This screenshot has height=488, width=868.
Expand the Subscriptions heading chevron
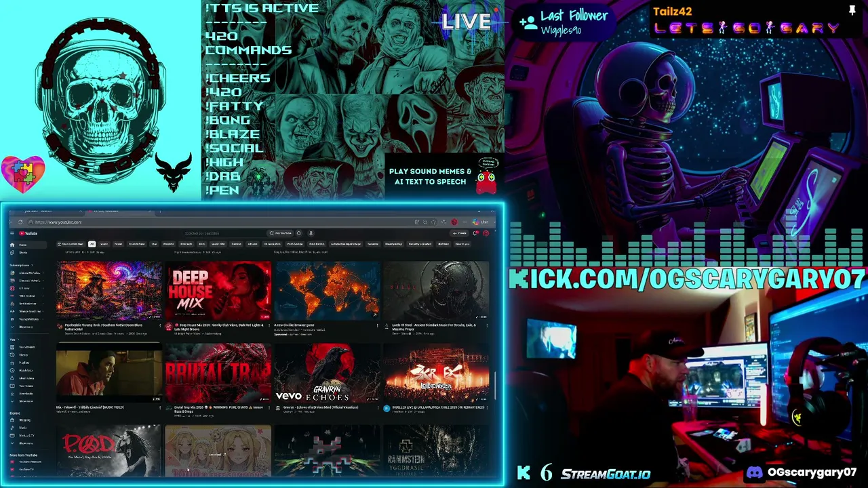(x=31, y=265)
